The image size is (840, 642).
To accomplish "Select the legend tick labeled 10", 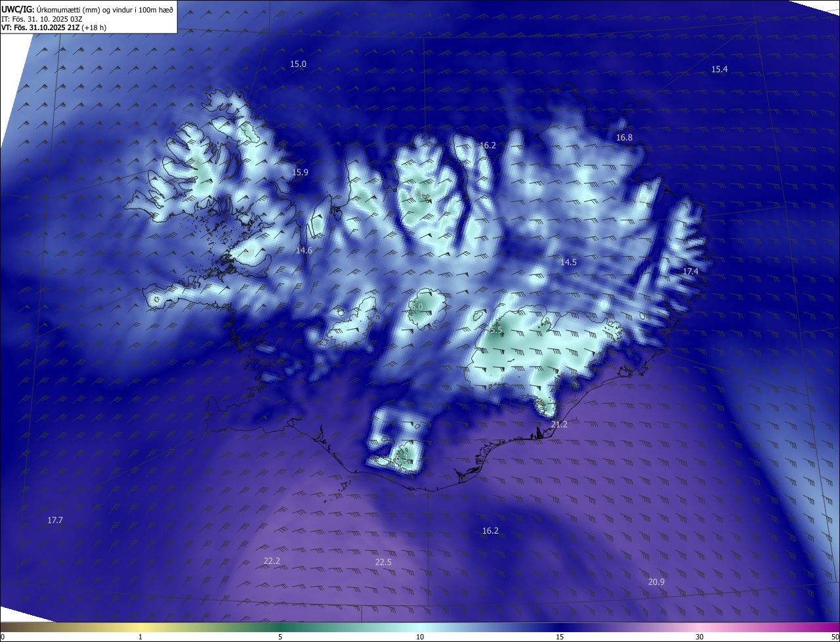I will point(420,637).
